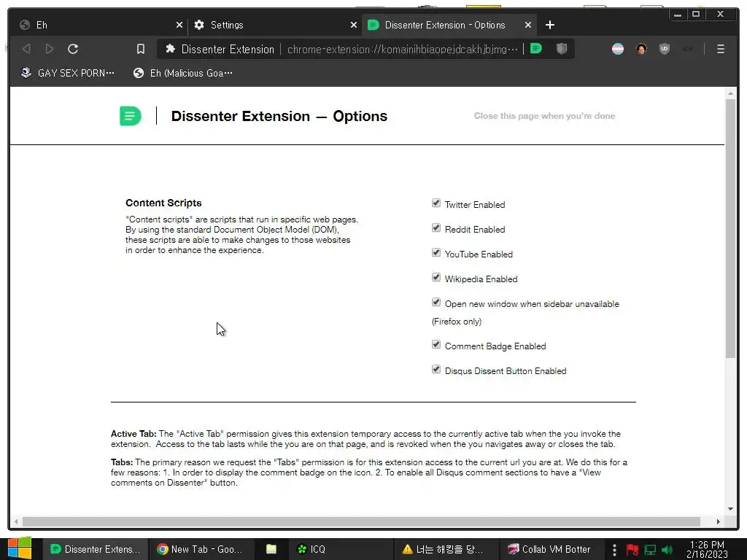Click the horizontal scrollbar thumb
This screenshot has height=560, width=747.
361,522
